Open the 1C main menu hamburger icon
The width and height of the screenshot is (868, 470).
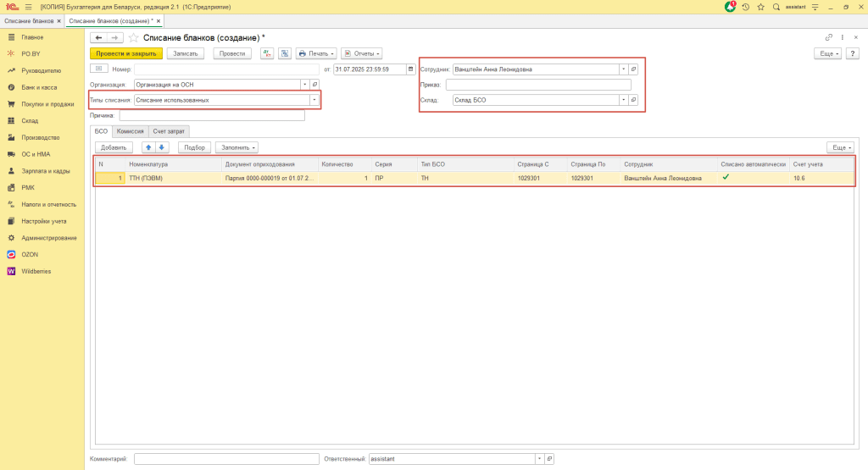click(x=28, y=7)
